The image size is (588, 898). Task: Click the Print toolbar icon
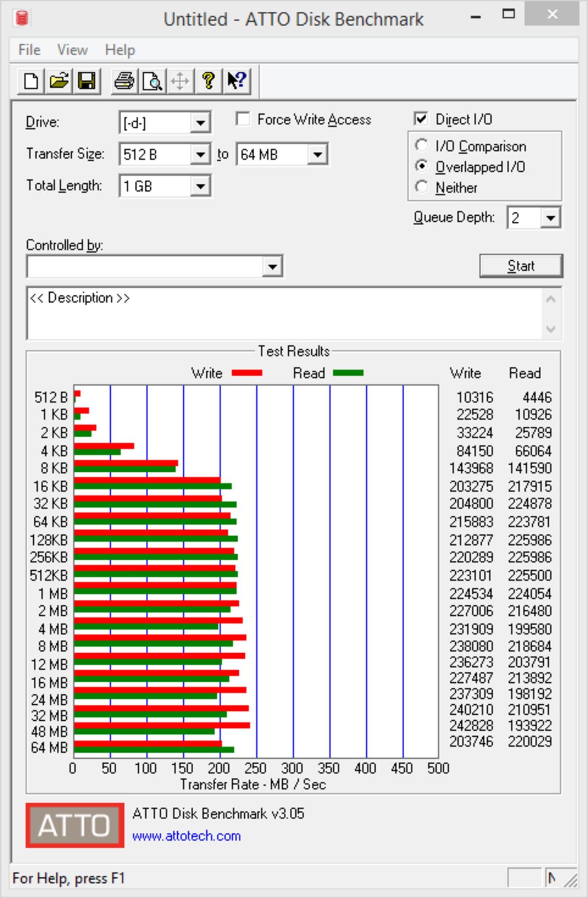click(125, 81)
